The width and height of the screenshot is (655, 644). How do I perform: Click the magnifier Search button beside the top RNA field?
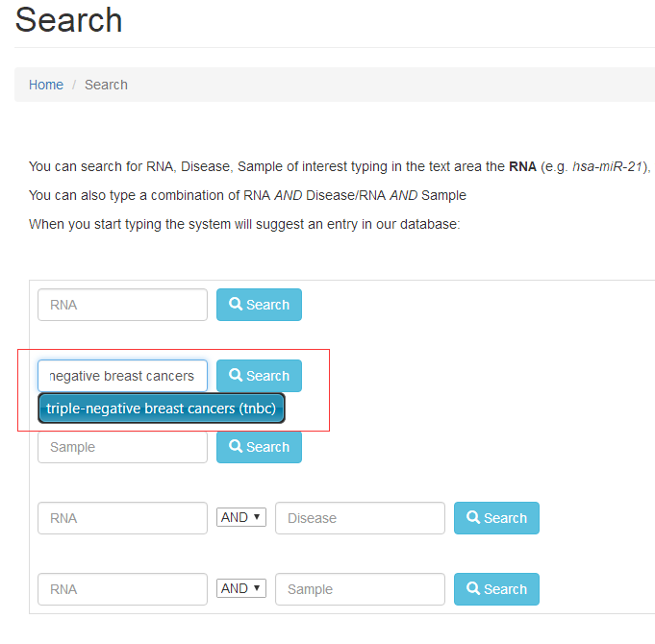tap(259, 305)
